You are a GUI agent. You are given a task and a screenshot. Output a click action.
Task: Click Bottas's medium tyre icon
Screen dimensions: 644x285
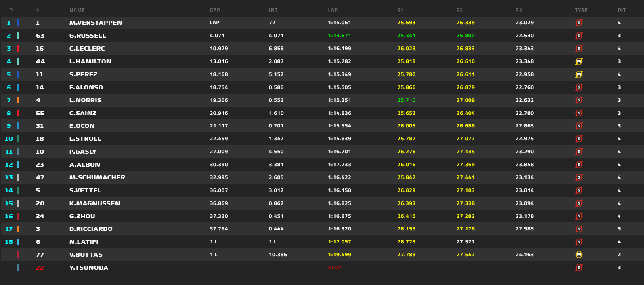[x=579, y=255]
